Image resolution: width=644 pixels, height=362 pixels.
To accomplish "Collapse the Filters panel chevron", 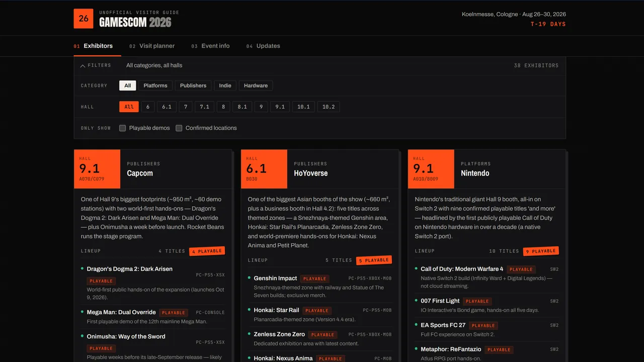I will pyautogui.click(x=83, y=65).
